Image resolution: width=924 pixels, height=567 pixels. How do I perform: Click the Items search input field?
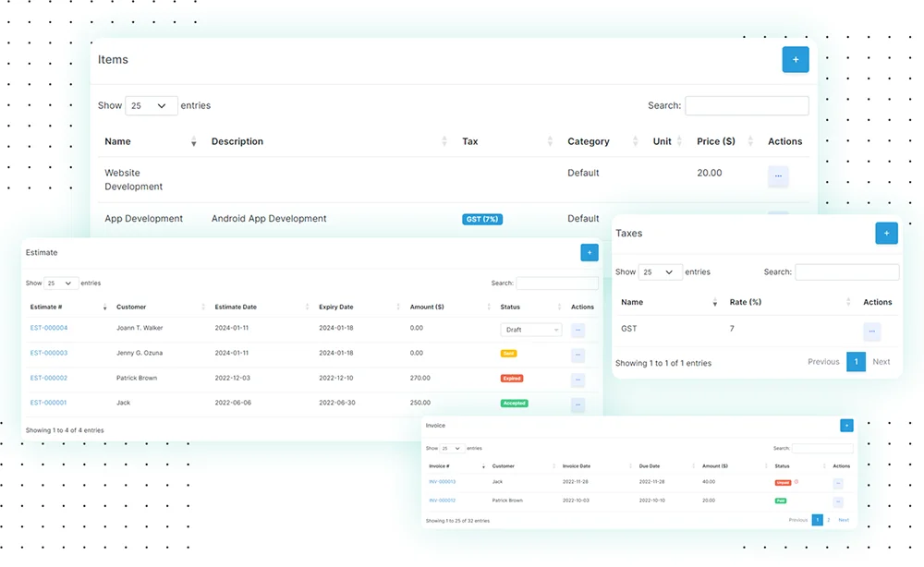747,106
